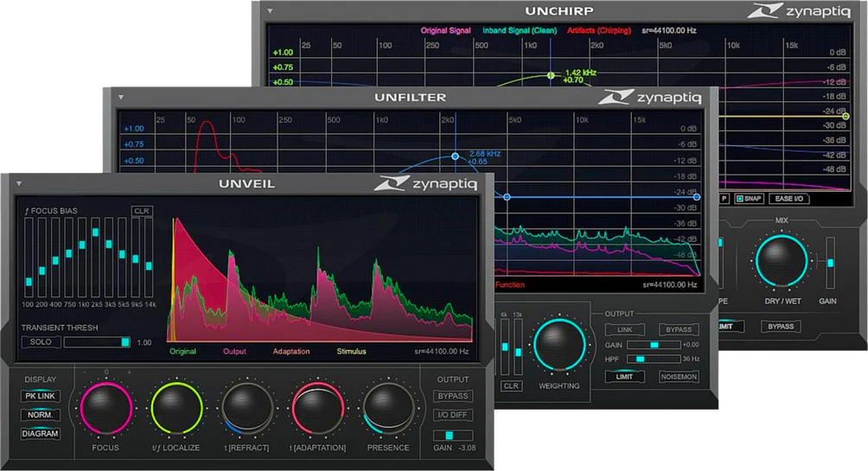Screen dimensions: 868x471
Task: Toggle the NORM. display button
Action: [41, 415]
